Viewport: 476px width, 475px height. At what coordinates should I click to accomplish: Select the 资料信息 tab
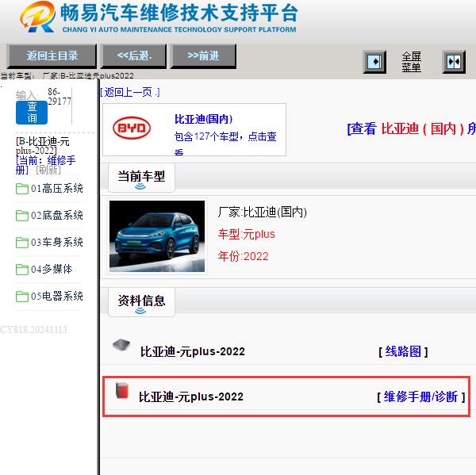pyautogui.click(x=141, y=302)
